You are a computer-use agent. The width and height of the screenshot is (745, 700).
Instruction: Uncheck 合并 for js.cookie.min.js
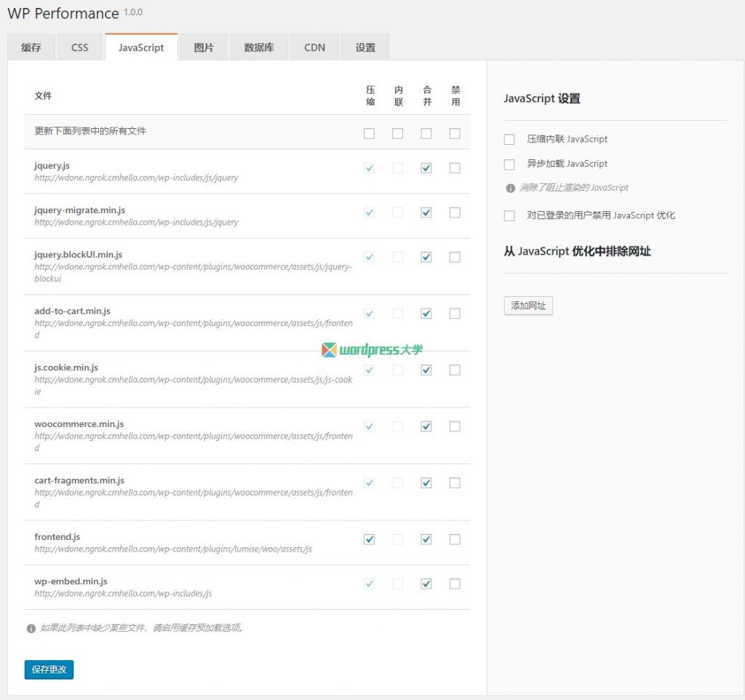(x=426, y=370)
